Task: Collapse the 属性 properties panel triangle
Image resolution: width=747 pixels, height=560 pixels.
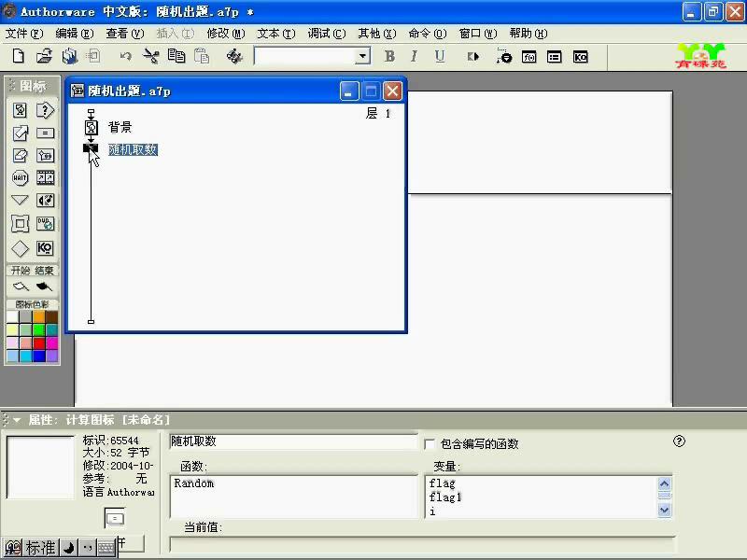Action: tap(17, 420)
